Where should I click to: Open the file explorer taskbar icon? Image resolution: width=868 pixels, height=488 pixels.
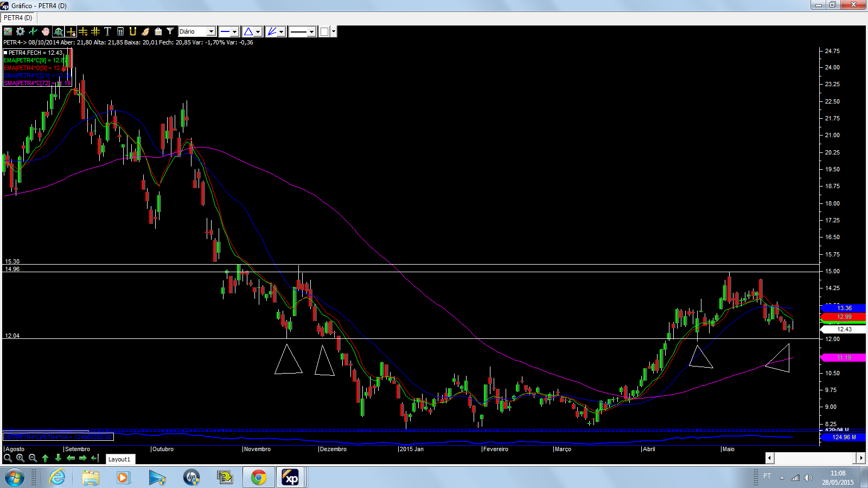pyautogui.click(x=91, y=478)
